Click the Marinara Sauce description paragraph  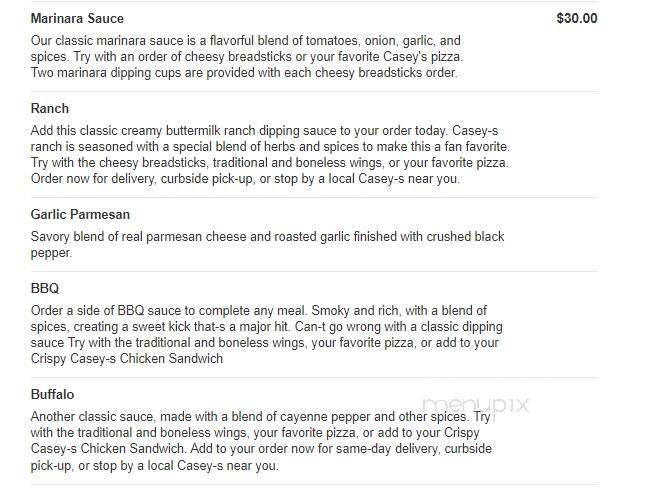(246, 56)
